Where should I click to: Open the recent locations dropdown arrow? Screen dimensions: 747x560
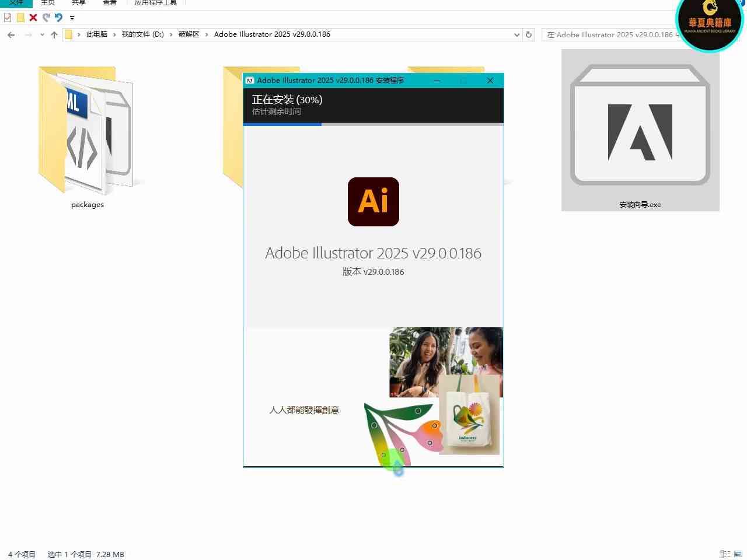(42, 35)
